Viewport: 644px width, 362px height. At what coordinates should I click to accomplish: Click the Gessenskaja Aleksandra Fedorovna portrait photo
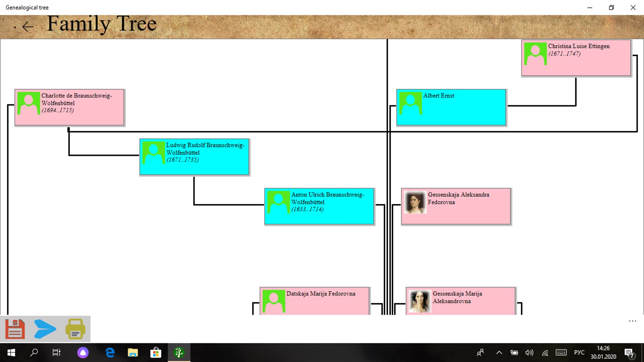coord(415,202)
